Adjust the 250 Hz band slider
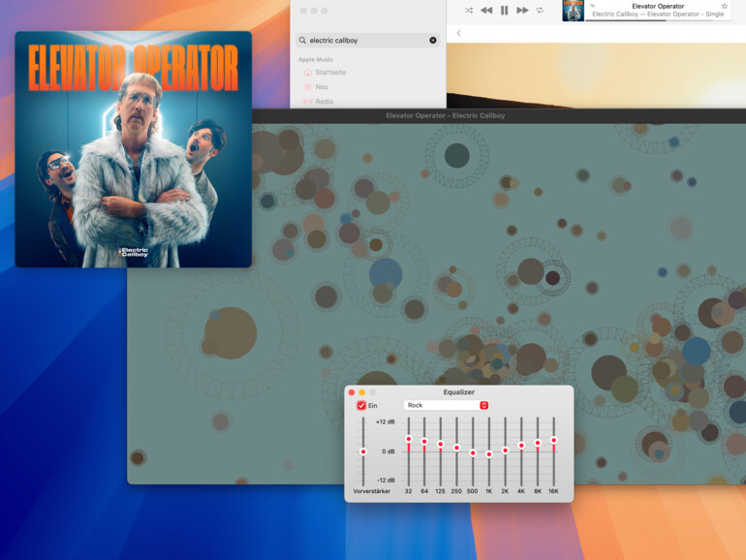 point(456,448)
